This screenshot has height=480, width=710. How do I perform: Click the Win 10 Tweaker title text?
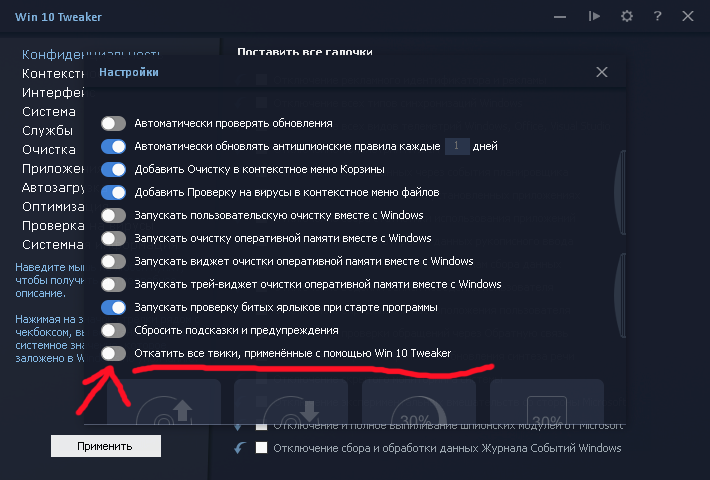pyautogui.click(x=58, y=17)
